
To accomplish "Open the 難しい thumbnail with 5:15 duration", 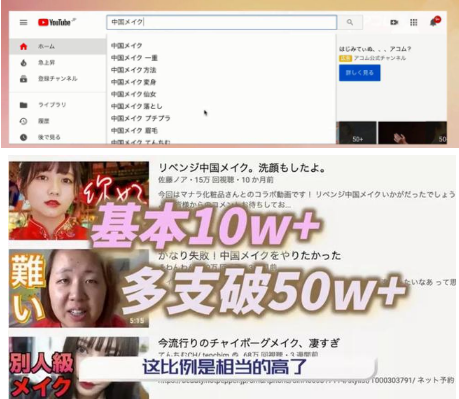I will pyautogui.click(x=79, y=288).
